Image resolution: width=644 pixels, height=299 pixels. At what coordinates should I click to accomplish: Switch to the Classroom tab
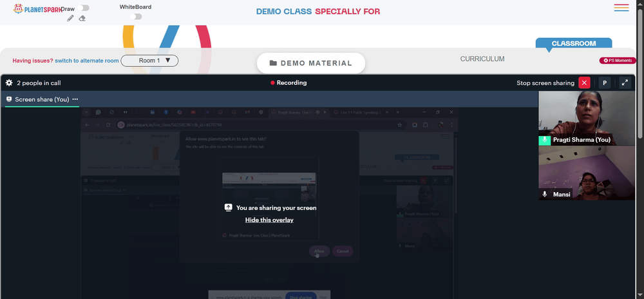click(573, 43)
